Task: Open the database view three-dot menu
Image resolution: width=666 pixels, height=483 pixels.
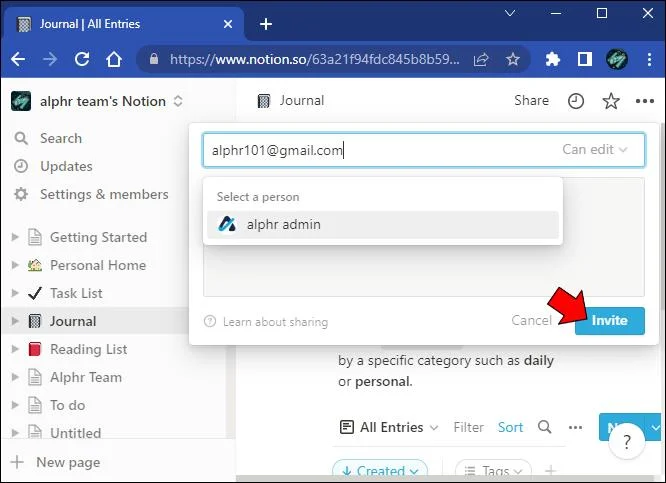Action: pyautogui.click(x=575, y=427)
